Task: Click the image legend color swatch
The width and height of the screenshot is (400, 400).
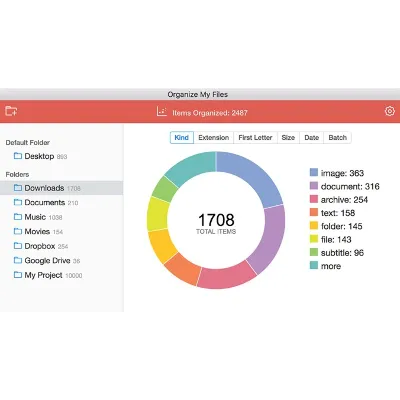Action: (x=314, y=172)
